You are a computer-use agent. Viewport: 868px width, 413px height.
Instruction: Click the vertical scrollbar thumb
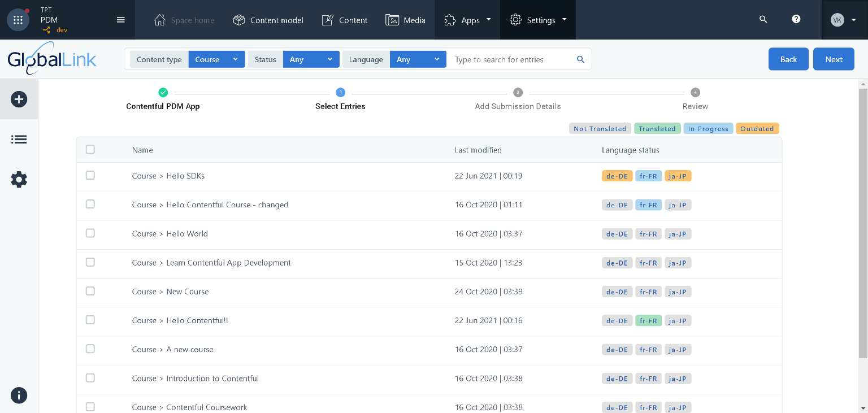coord(863,223)
